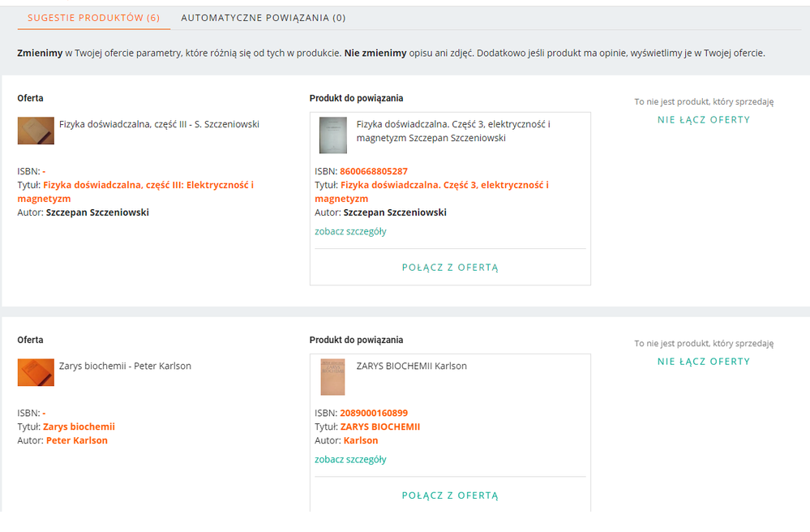View details of the Zarys Biochemii product
This screenshot has width=810, height=532.
pyautogui.click(x=350, y=459)
